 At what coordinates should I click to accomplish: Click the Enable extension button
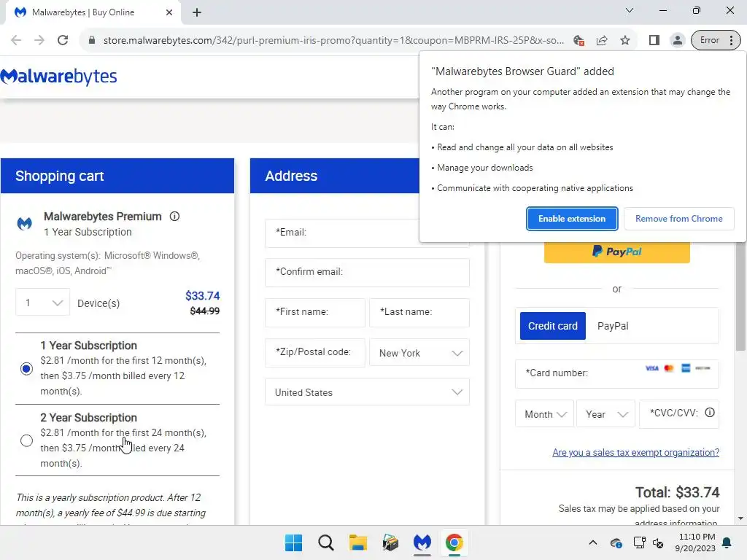(x=572, y=219)
